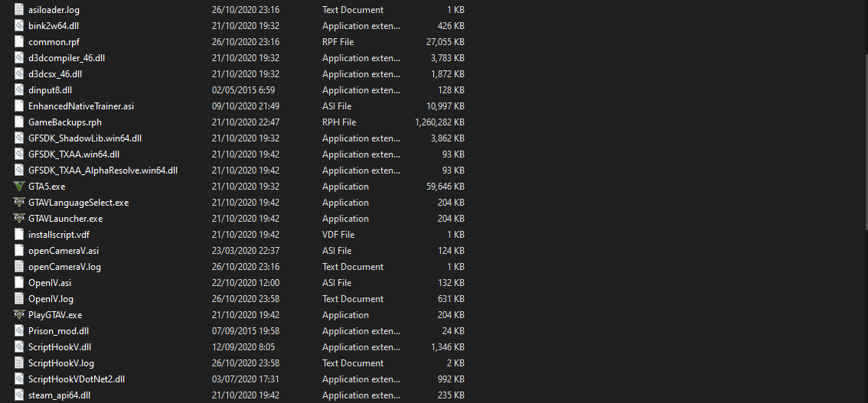
Task: Click the steam_api64.dll file icon
Action: coord(19,395)
